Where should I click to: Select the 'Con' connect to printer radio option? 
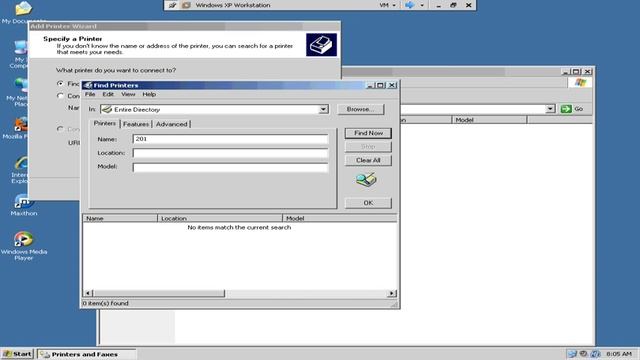coord(60,96)
